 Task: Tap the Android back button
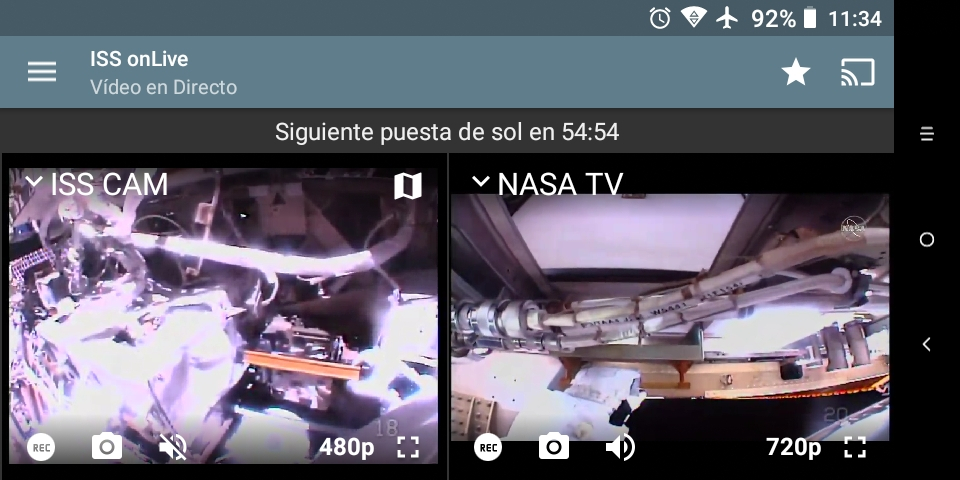[x=927, y=344]
